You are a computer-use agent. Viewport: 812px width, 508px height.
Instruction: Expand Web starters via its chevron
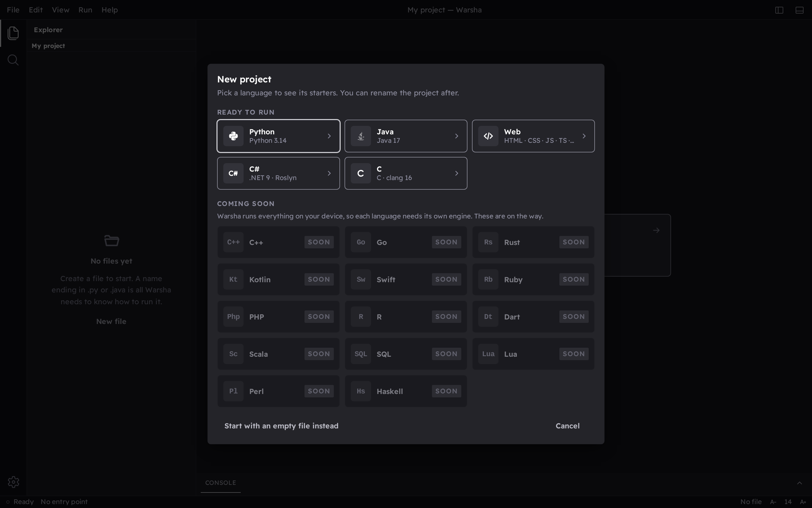coord(584,136)
